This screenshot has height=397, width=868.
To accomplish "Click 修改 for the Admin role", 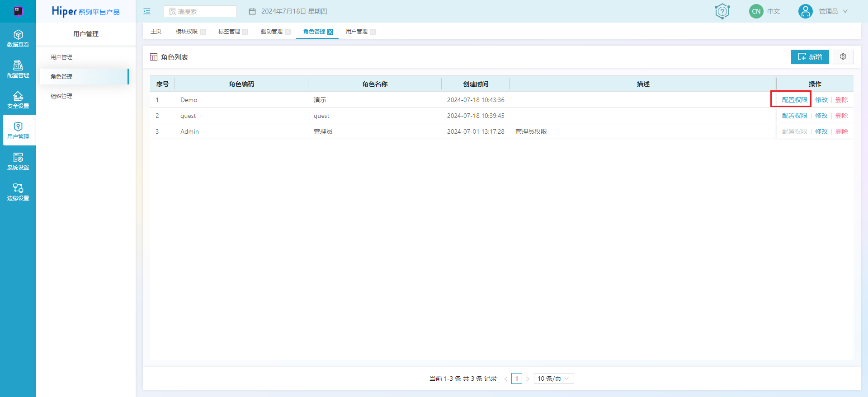I will (821, 131).
